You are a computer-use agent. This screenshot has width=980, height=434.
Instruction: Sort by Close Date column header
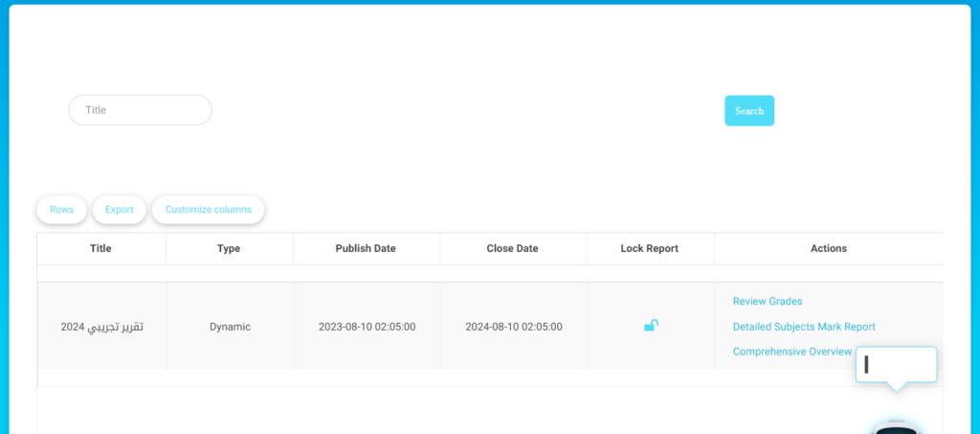pyautogui.click(x=513, y=248)
